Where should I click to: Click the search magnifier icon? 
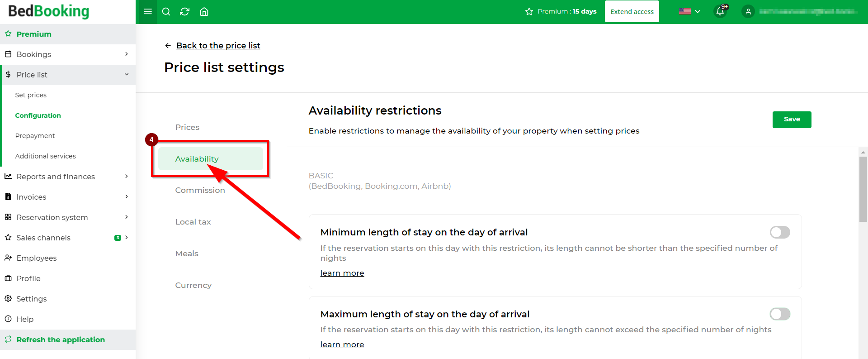click(166, 12)
